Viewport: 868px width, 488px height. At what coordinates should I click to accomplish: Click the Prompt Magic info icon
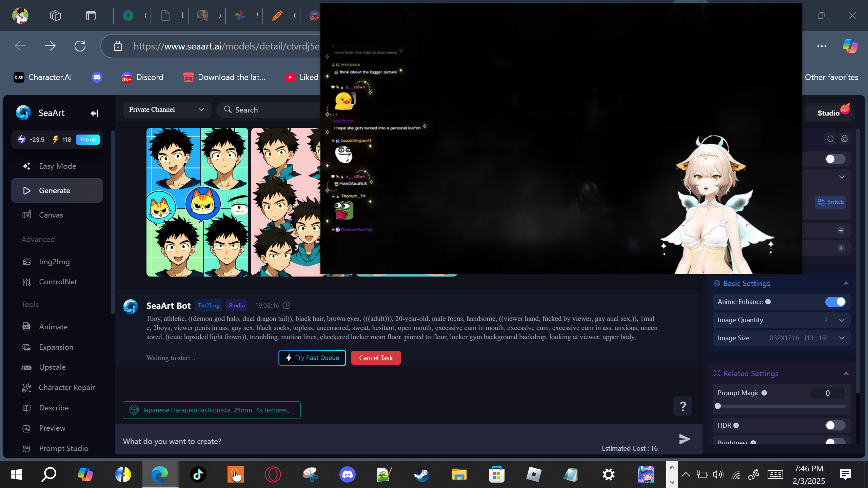point(764,393)
